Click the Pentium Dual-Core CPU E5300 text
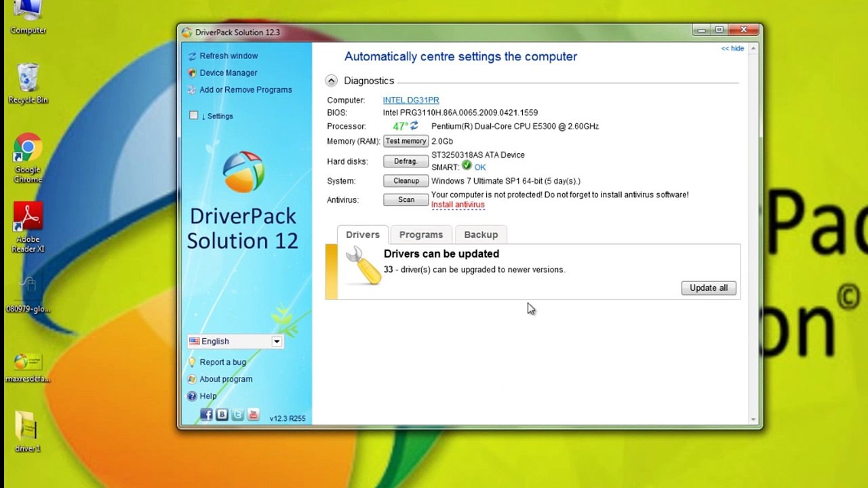Image resolution: width=868 pixels, height=488 pixels. tap(515, 126)
